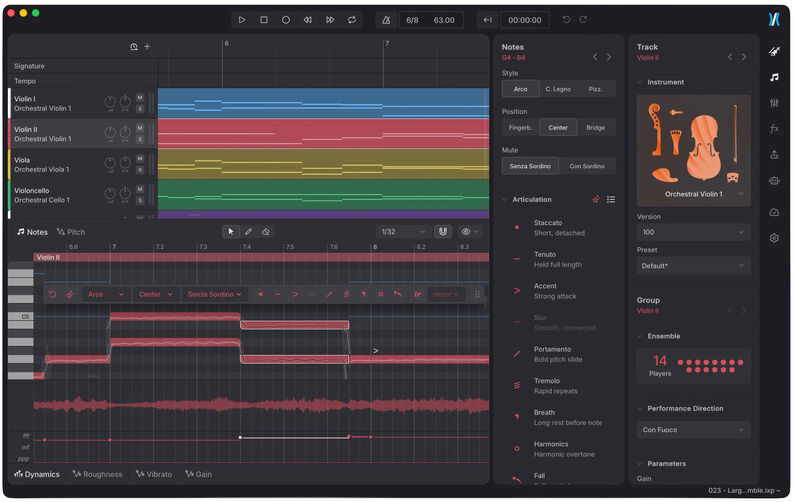
Task: Apply the trill icon in note toolbar
Action: [417, 294]
